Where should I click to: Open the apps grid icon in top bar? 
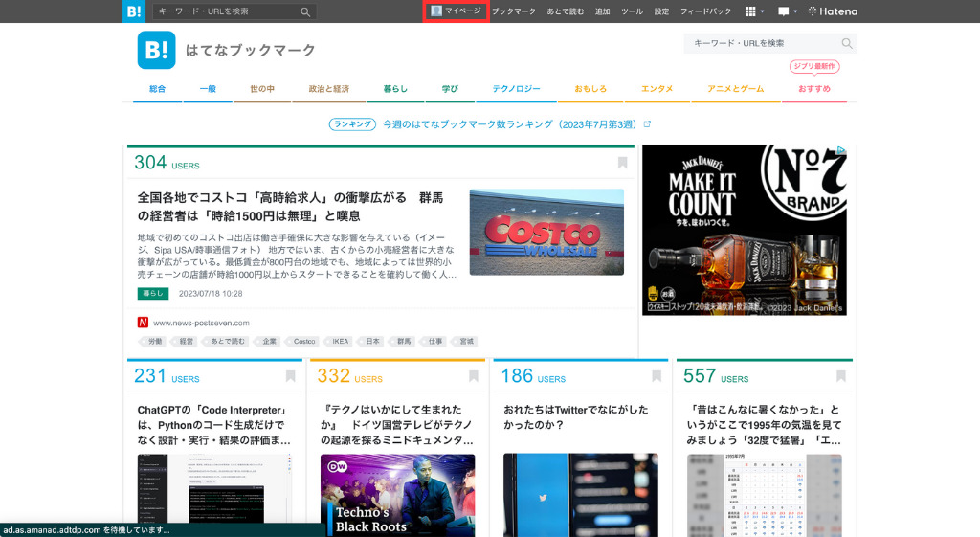(750, 11)
